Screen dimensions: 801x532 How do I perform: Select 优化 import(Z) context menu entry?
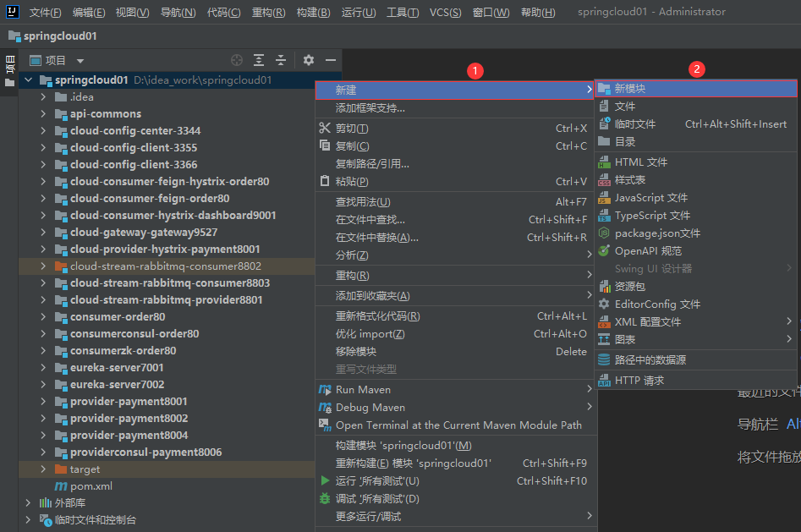455,334
